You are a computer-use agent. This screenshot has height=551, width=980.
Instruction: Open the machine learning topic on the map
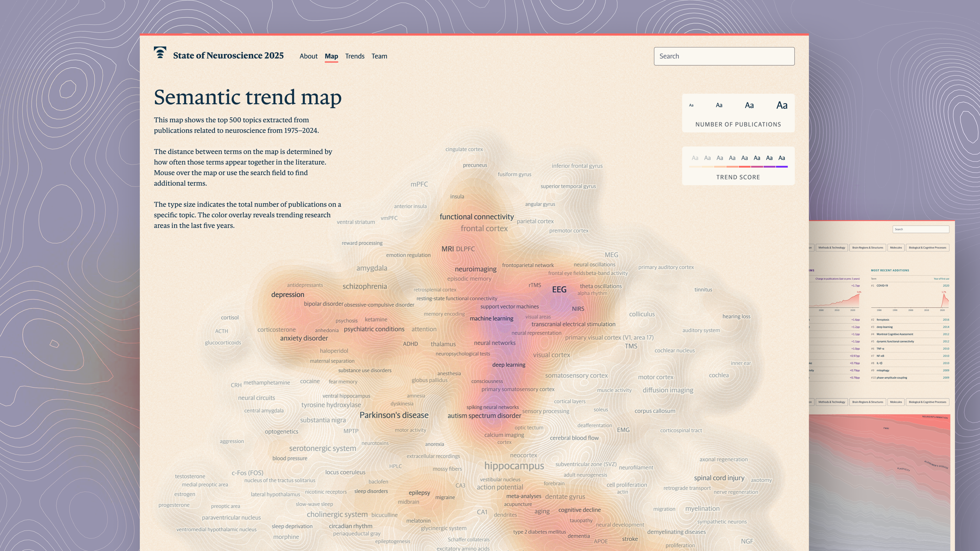pos(491,319)
